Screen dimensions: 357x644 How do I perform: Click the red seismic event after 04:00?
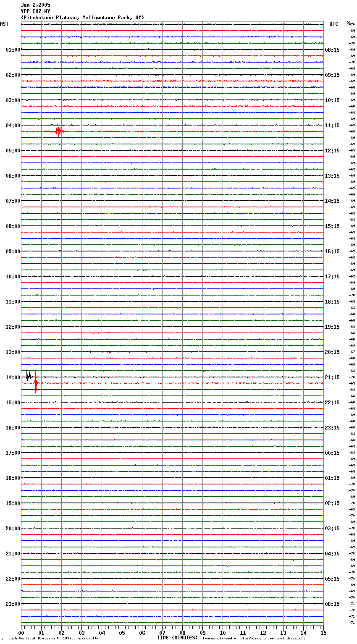coord(59,131)
